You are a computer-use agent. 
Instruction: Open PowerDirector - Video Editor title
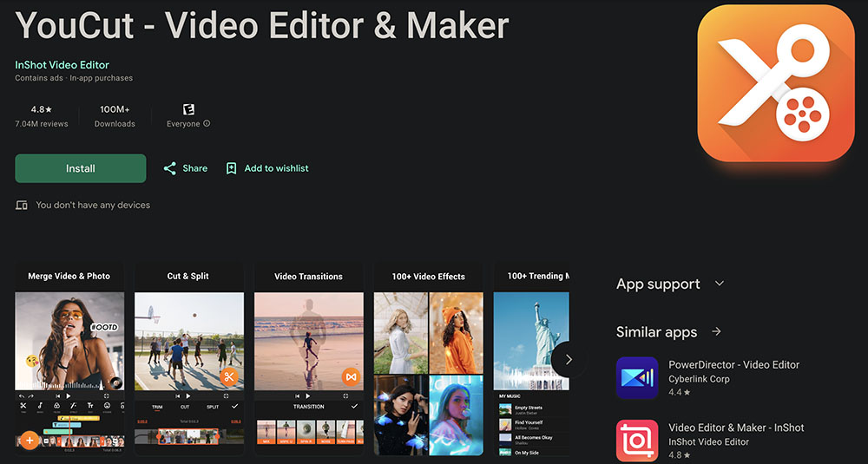[734, 364]
